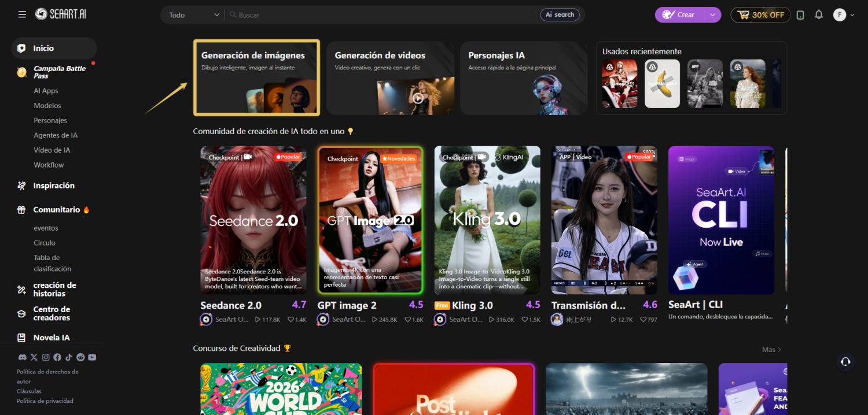Open the GPT Image 2.0 card image
This screenshot has height=415, width=868.
(370, 220)
